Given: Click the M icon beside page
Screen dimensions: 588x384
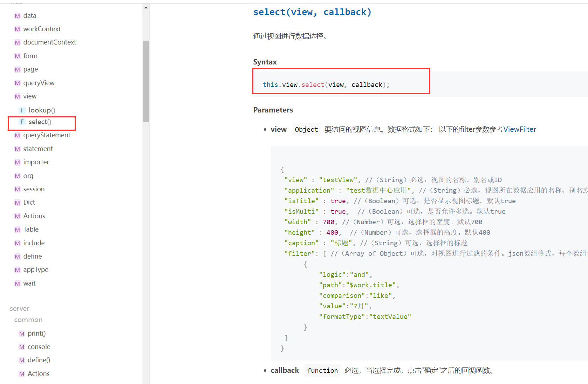Looking at the screenshot, I should click(17, 69).
